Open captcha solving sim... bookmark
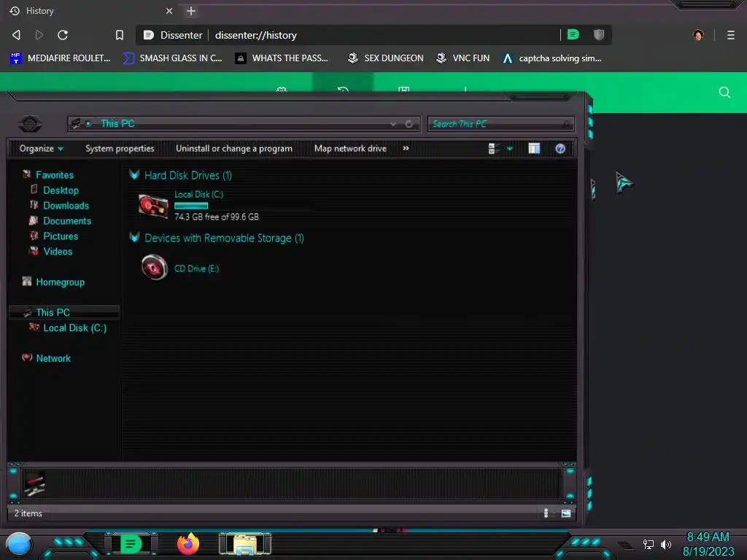747x560 pixels. [x=552, y=58]
